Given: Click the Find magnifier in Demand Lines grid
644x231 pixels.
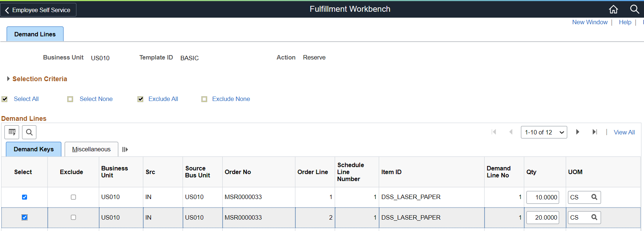Looking at the screenshot, I should tap(29, 132).
